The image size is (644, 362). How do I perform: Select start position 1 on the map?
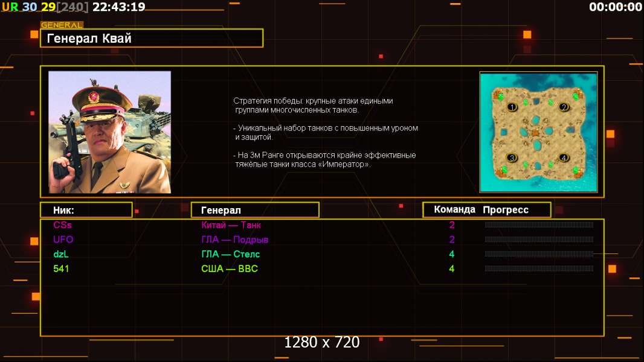(x=512, y=107)
